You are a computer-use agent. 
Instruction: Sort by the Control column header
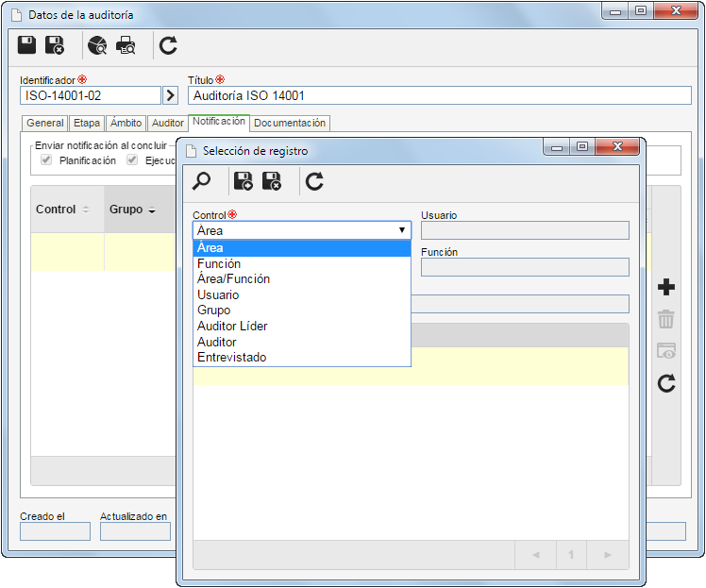68,210
